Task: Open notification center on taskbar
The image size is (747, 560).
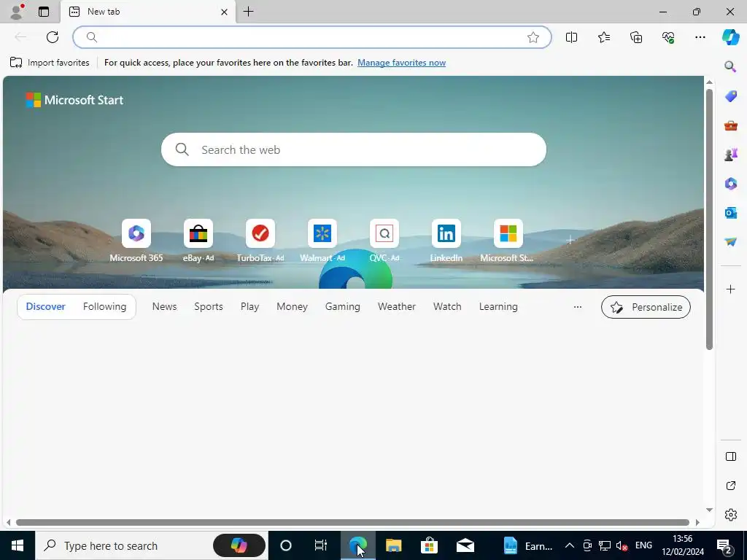Action: click(724, 545)
